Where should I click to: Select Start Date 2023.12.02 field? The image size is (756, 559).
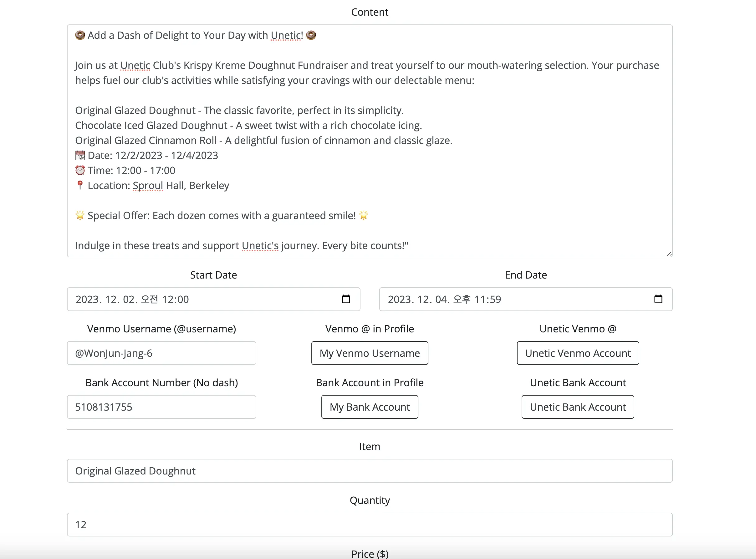213,299
